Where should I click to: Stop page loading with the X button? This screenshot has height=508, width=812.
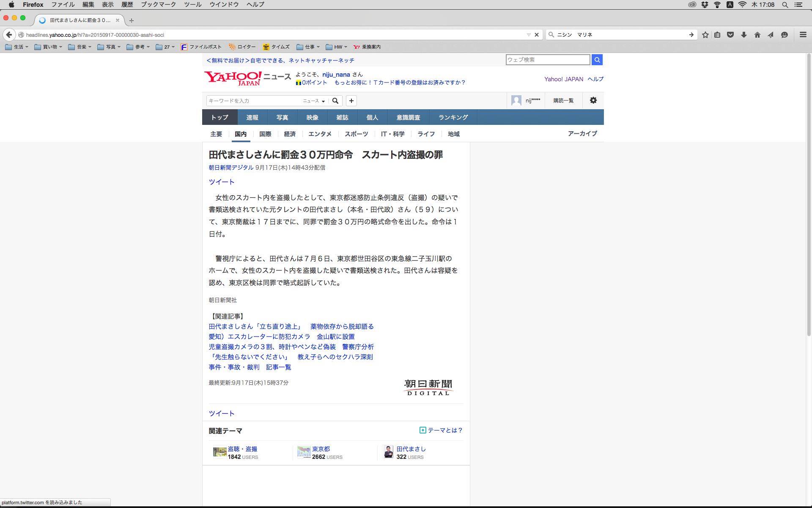click(x=537, y=35)
